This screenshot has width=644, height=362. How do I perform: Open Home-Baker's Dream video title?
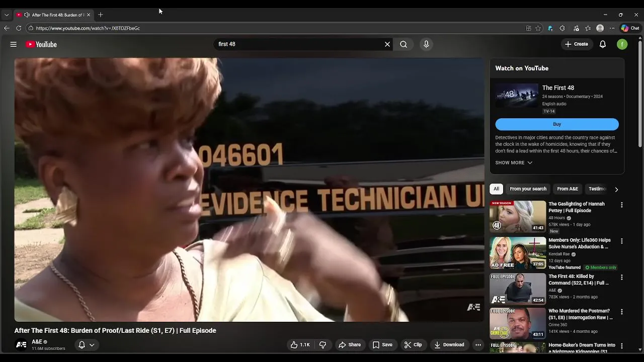[x=582, y=347]
